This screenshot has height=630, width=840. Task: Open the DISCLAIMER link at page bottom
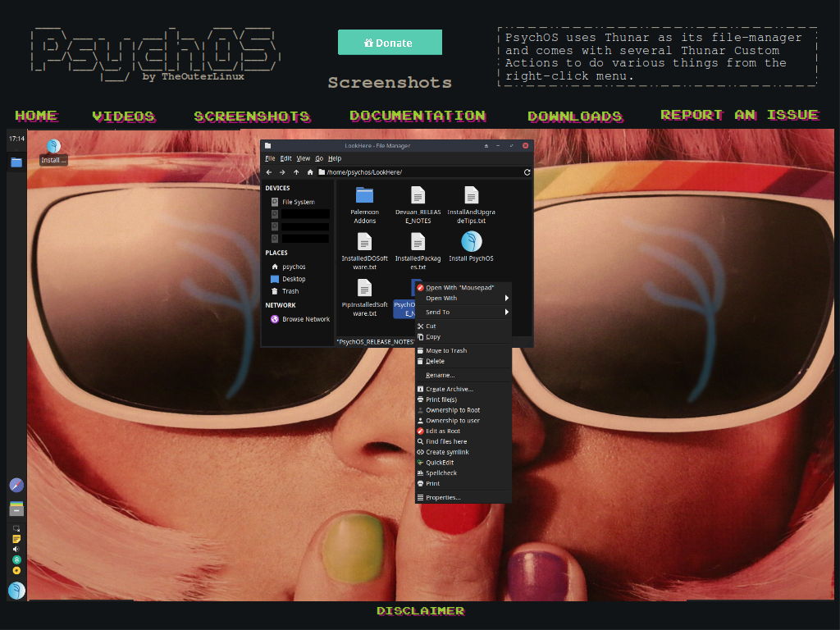(x=421, y=610)
